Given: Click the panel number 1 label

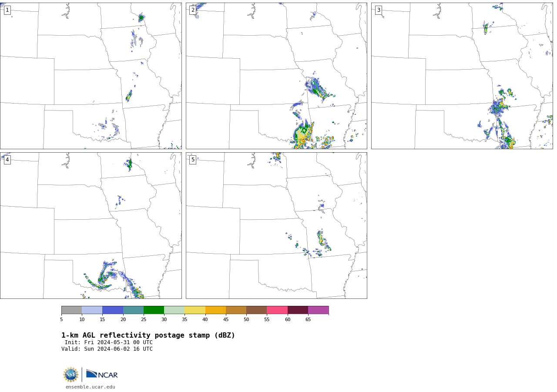Looking at the screenshot, I should pyautogui.click(x=7, y=10).
